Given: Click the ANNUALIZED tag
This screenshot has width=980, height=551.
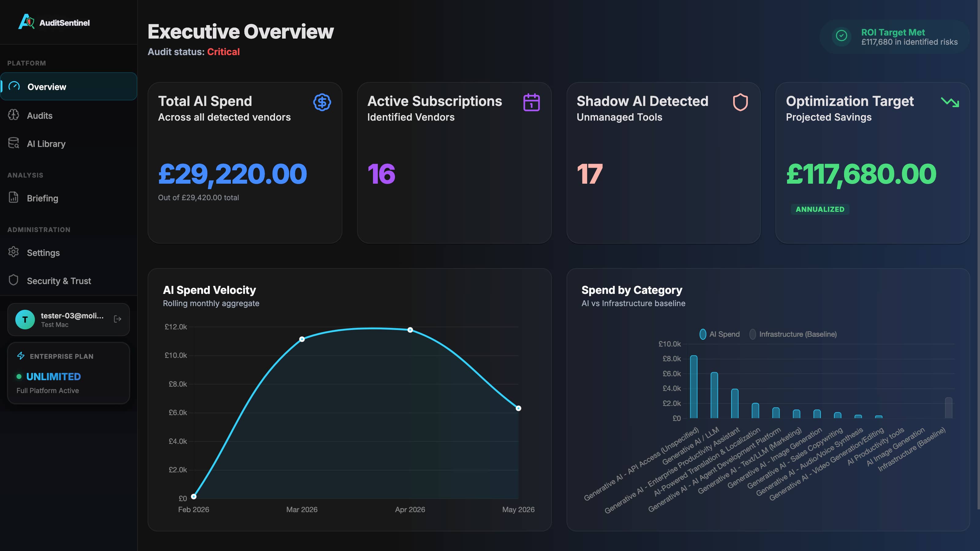Looking at the screenshot, I should pos(820,209).
